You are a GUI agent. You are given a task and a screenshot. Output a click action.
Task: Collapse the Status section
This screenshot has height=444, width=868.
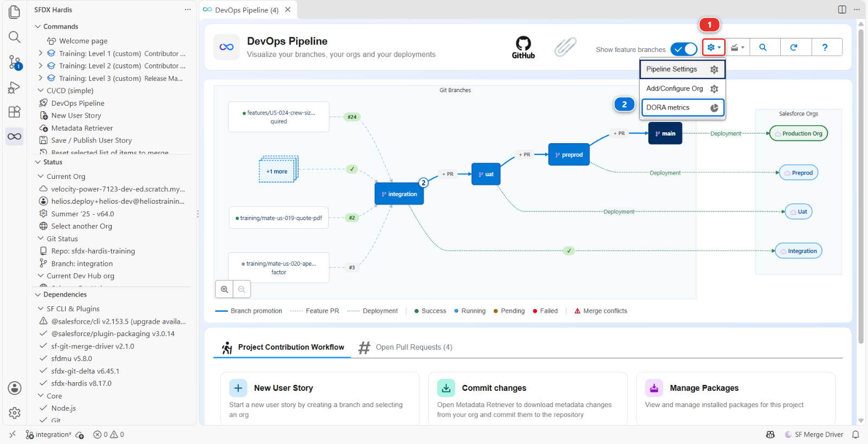click(x=38, y=162)
